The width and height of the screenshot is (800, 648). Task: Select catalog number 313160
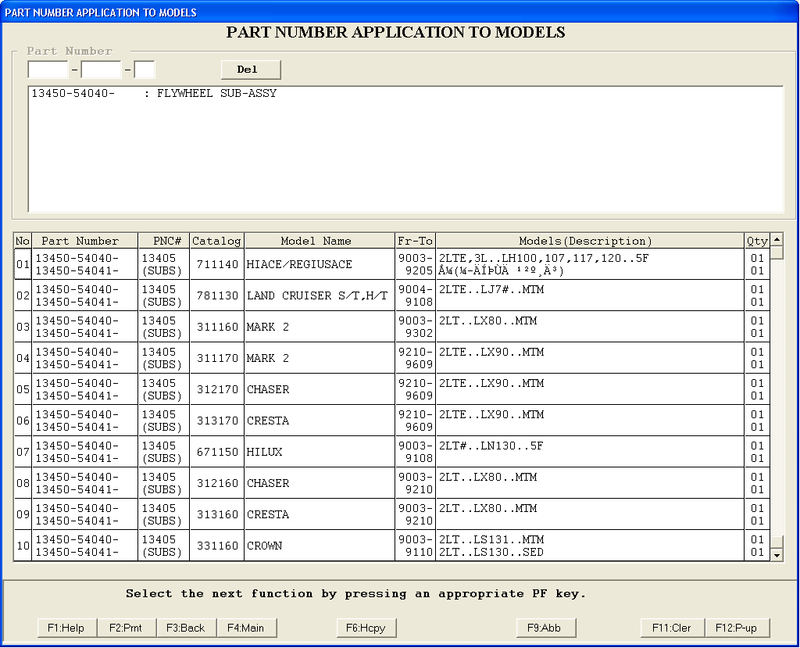pyautogui.click(x=217, y=514)
